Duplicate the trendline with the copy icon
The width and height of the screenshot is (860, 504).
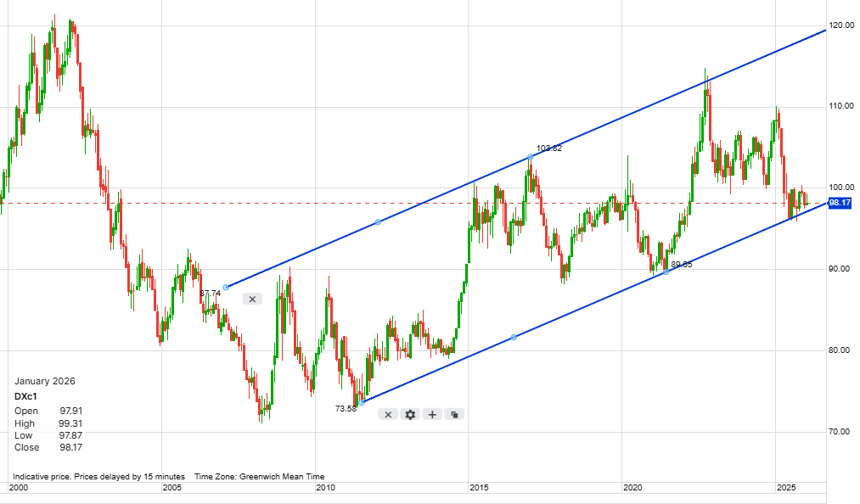[x=454, y=414]
